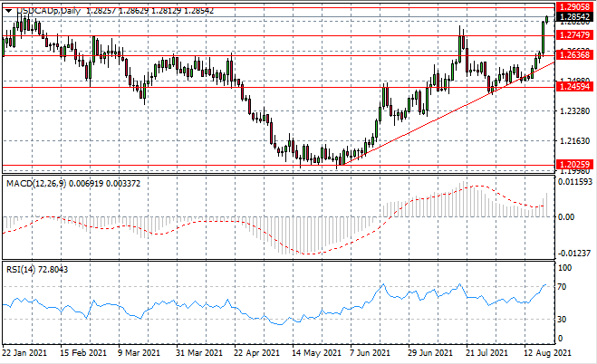The width and height of the screenshot is (597, 364).
Task: Click the 0.00 value on MACD scale
Action: 567,217
